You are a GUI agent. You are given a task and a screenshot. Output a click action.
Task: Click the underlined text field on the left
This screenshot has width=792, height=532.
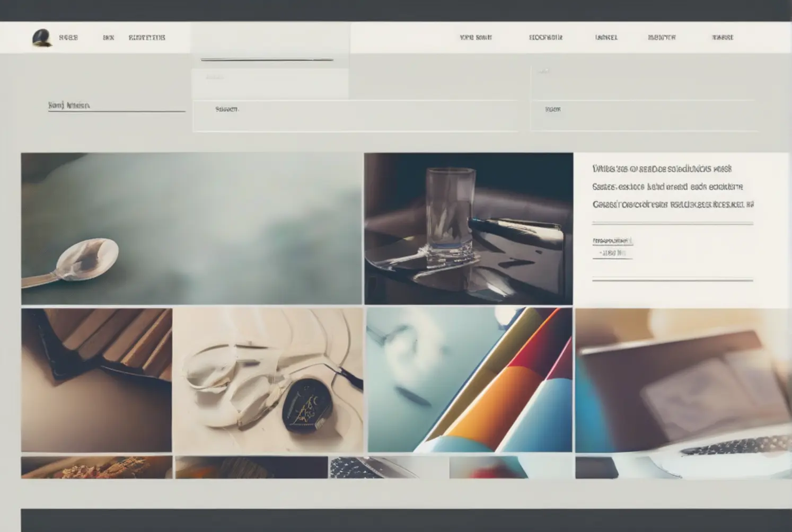pos(116,105)
